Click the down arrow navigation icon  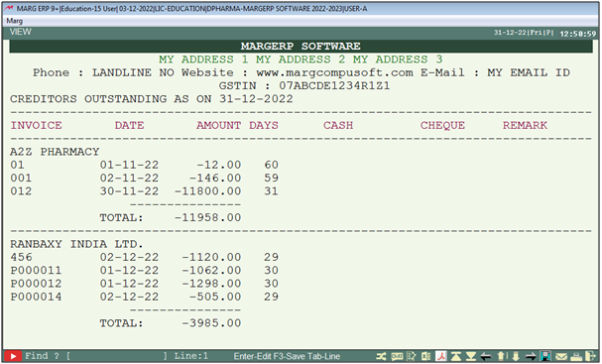[516, 356]
